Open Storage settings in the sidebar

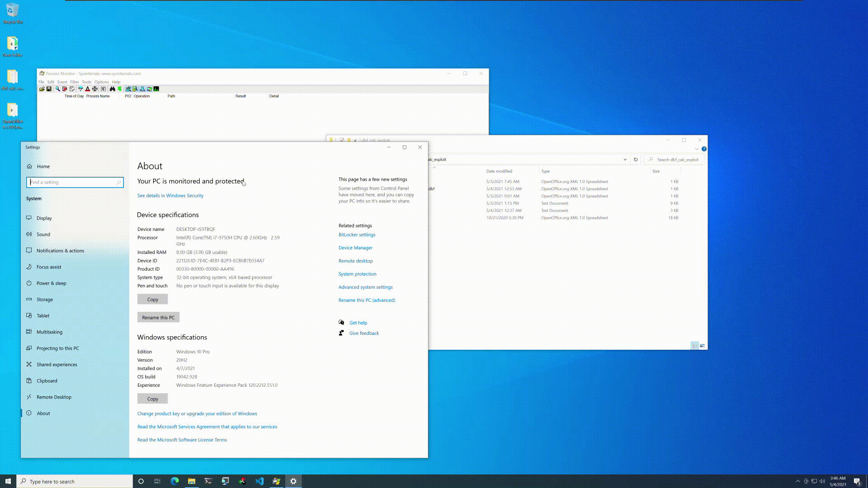click(45, 300)
